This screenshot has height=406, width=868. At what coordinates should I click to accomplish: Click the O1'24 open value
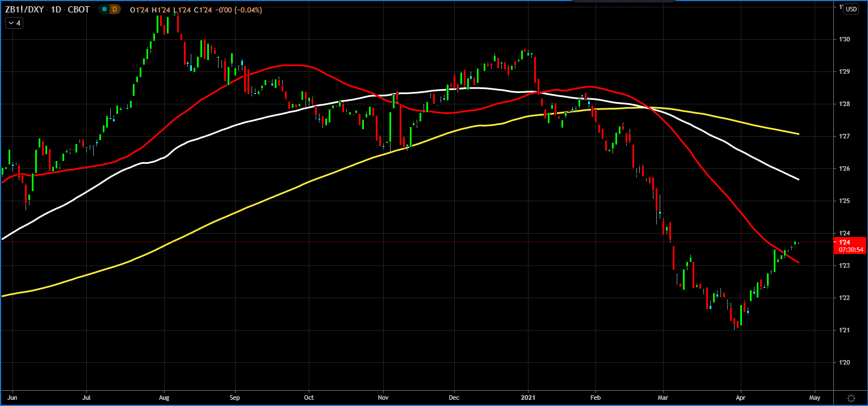click(x=139, y=10)
